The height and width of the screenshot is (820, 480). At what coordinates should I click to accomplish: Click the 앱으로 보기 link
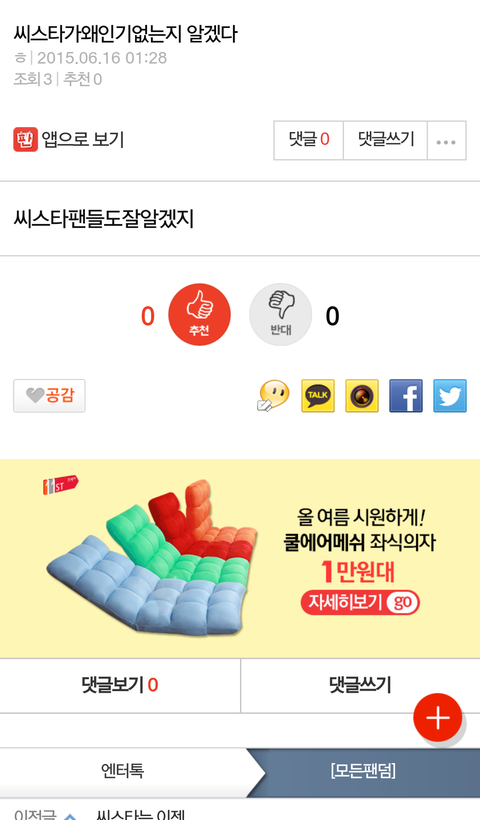(x=83, y=140)
